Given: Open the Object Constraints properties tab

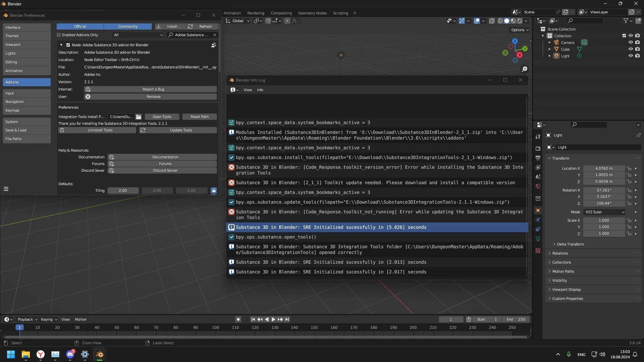Looking at the screenshot, I should (x=538, y=229).
